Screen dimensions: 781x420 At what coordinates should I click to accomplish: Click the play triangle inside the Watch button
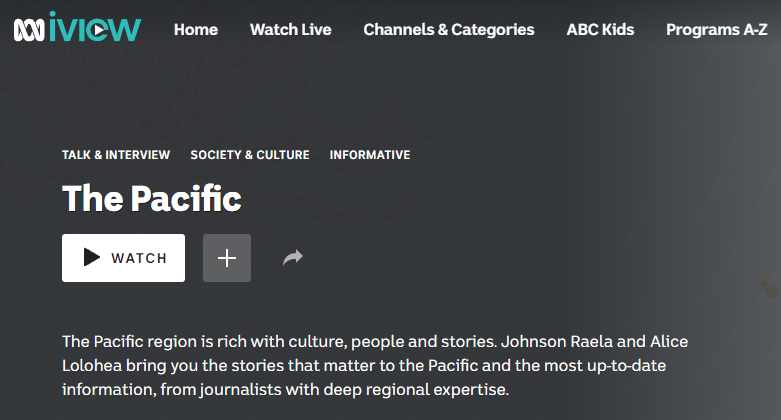tap(92, 258)
